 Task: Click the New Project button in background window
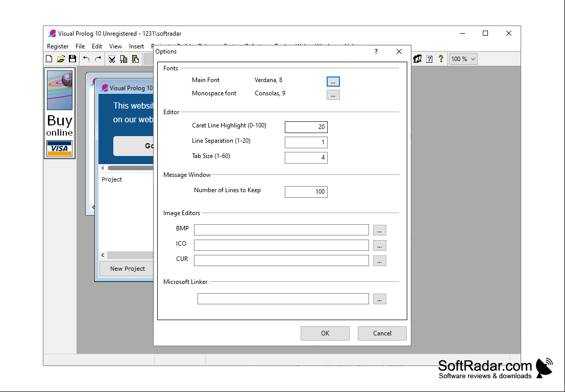coord(127,269)
